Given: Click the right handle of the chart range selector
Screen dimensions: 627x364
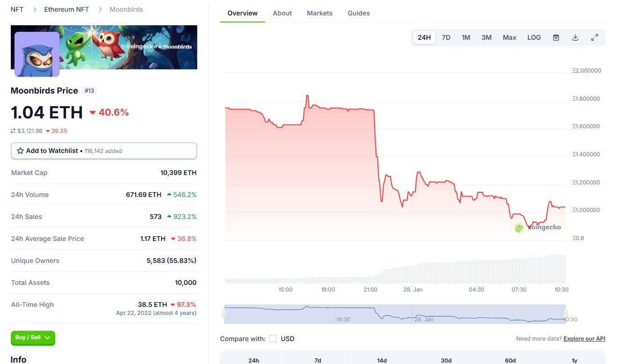Looking at the screenshot, I should tap(566, 313).
